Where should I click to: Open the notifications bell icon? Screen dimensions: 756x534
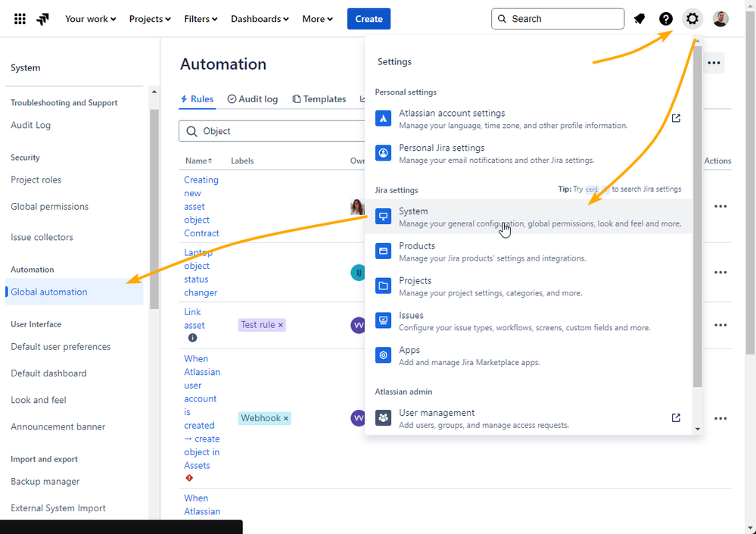click(x=639, y=19)
